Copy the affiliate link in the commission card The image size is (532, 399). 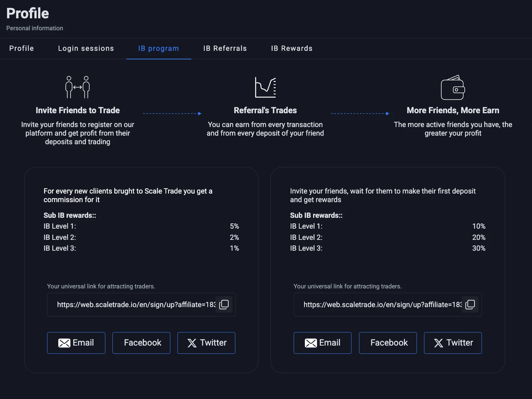point(224,304)
